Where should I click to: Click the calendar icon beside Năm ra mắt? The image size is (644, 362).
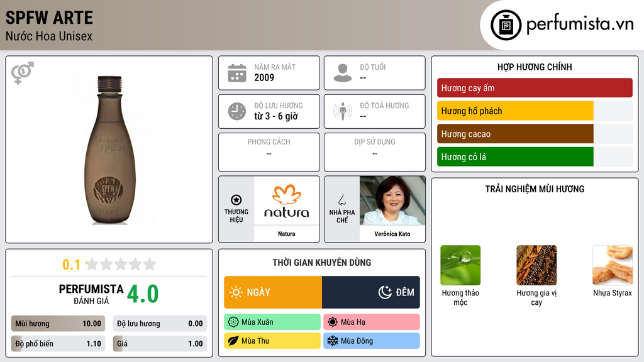237,73
